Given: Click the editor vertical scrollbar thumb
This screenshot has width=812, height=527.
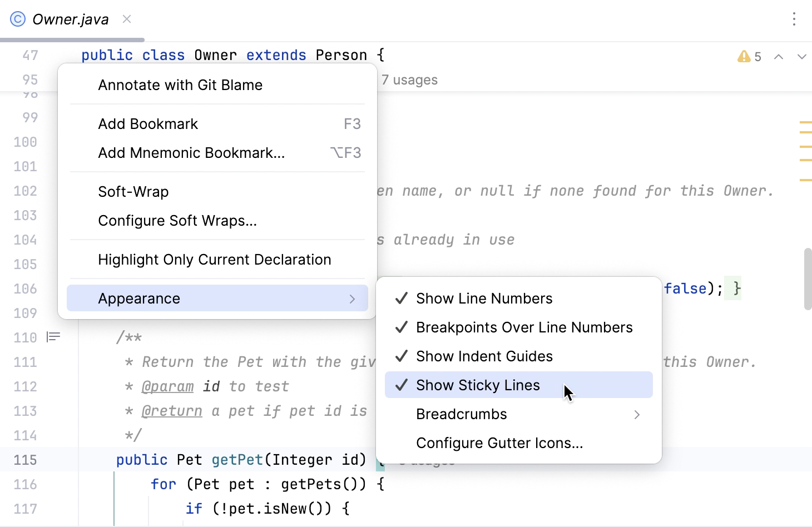Looking at the screenshot, I should [x=808, y=278].
